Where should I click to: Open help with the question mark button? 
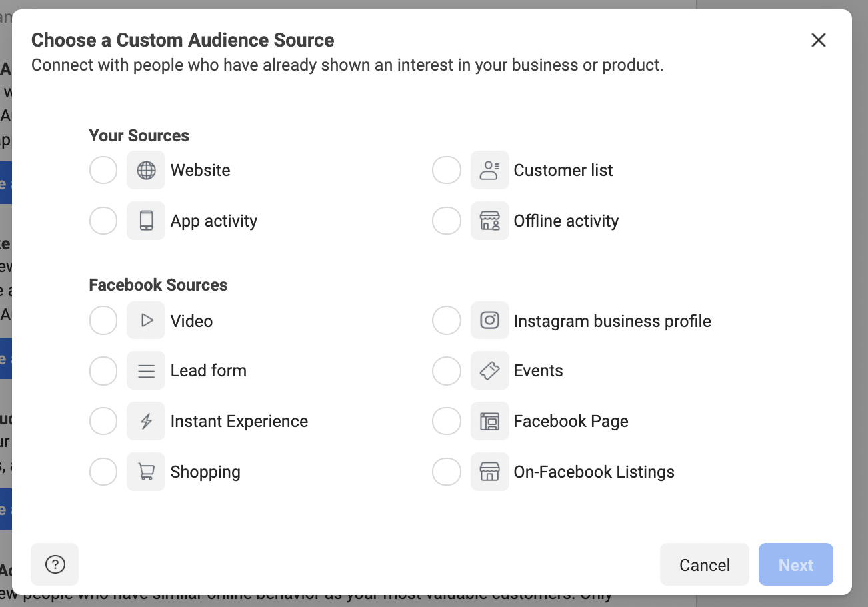[55, 564]
